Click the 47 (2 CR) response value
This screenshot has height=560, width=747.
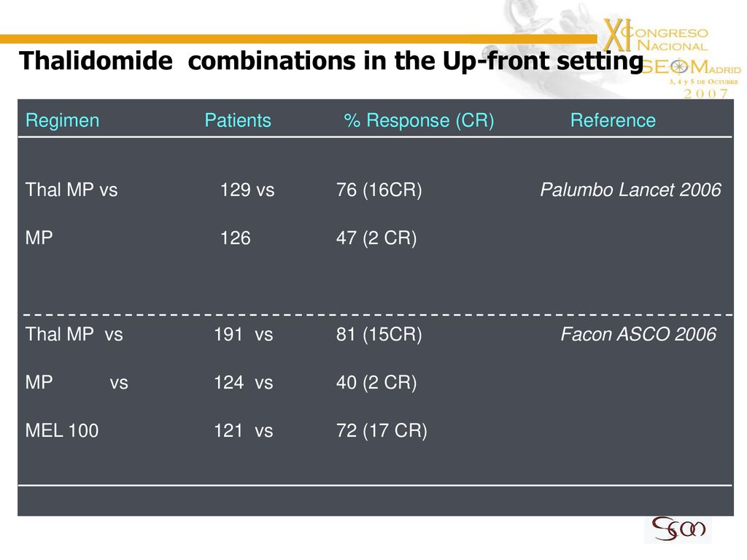click(376, 238)
